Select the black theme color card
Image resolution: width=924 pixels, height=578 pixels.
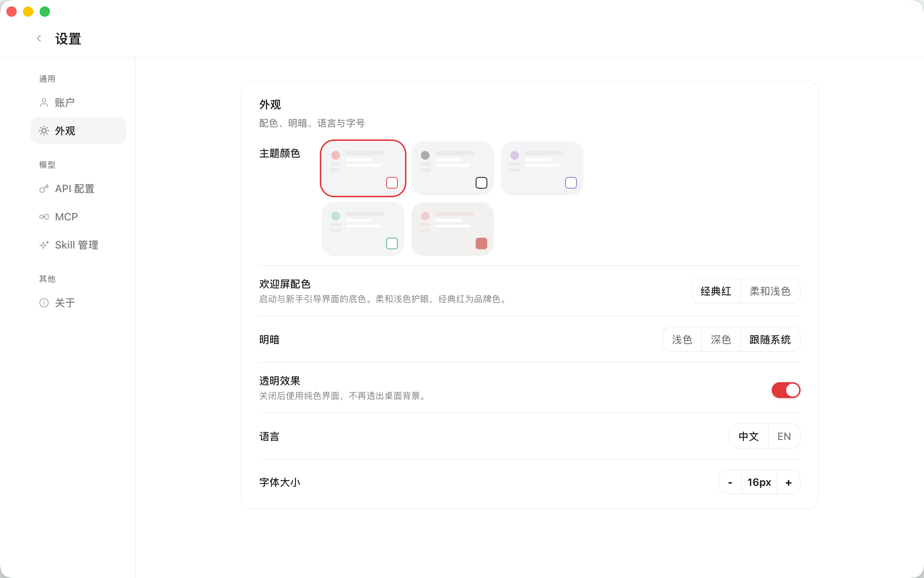click(x=453, y=168)
